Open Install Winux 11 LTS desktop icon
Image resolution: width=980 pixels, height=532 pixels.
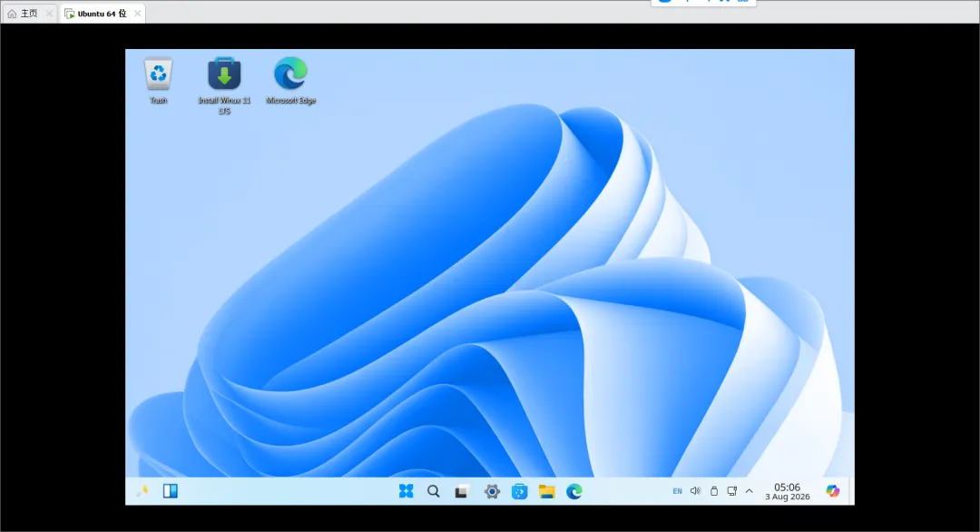[224, 85]
